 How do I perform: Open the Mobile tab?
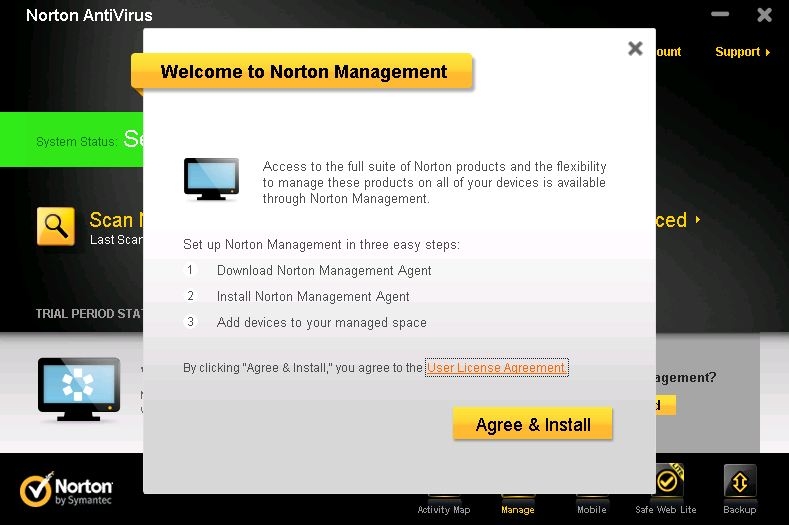(x=592, y=509)
